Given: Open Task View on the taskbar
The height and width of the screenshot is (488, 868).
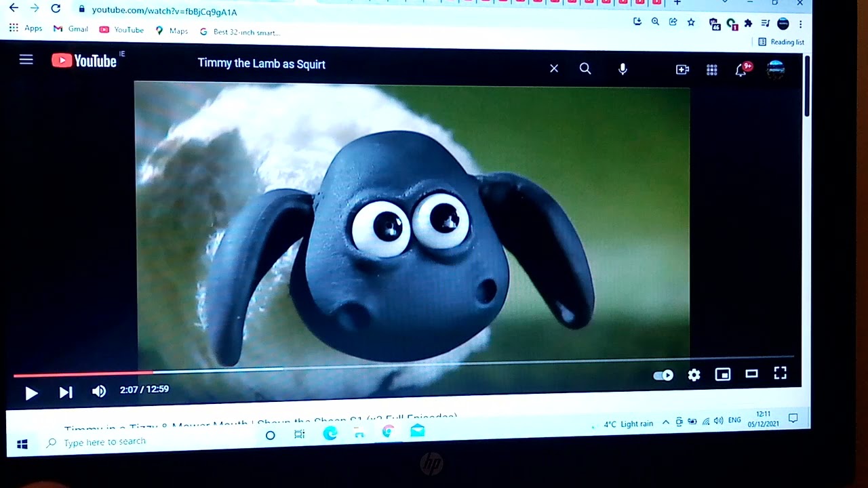Looking at the screenshot, I should [x=299, y=434].
